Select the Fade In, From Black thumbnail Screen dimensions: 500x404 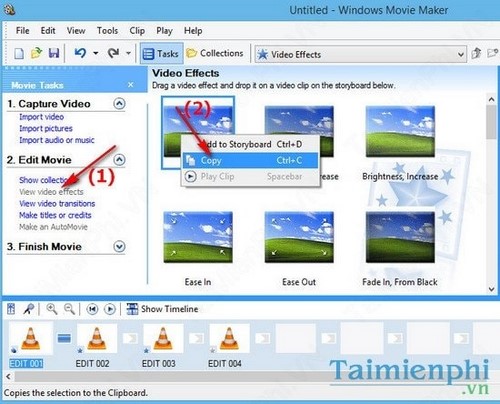[400, 237]
